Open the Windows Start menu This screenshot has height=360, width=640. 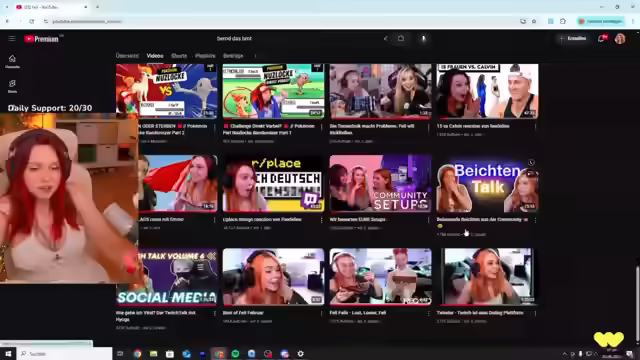click(x=8, y=353)
